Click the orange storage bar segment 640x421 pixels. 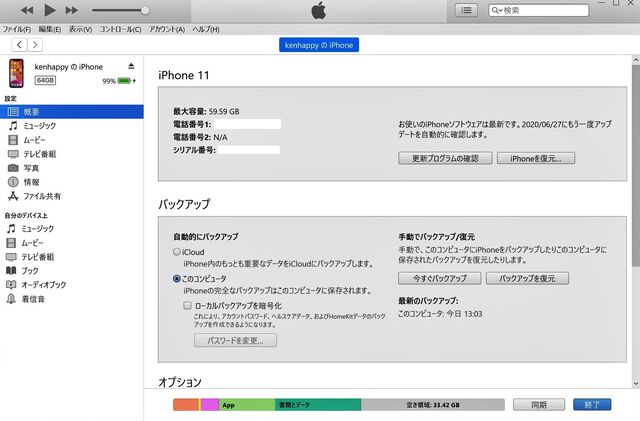186,405
